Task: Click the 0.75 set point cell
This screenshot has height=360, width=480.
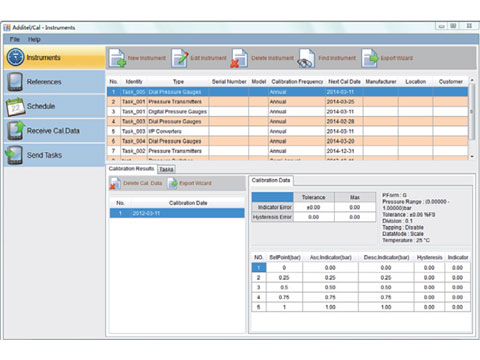Action: (284, 297)
